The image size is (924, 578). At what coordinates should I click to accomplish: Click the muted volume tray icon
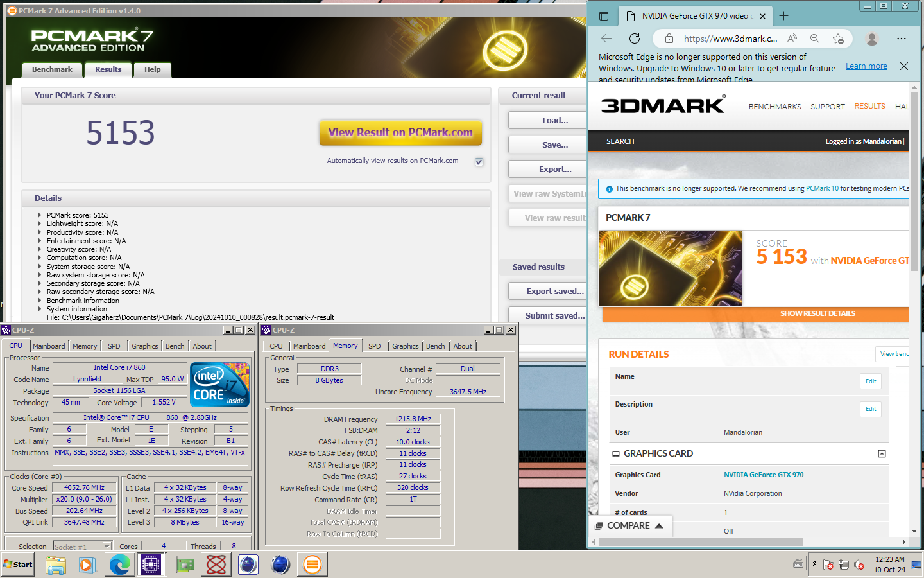tap(859, 565)
